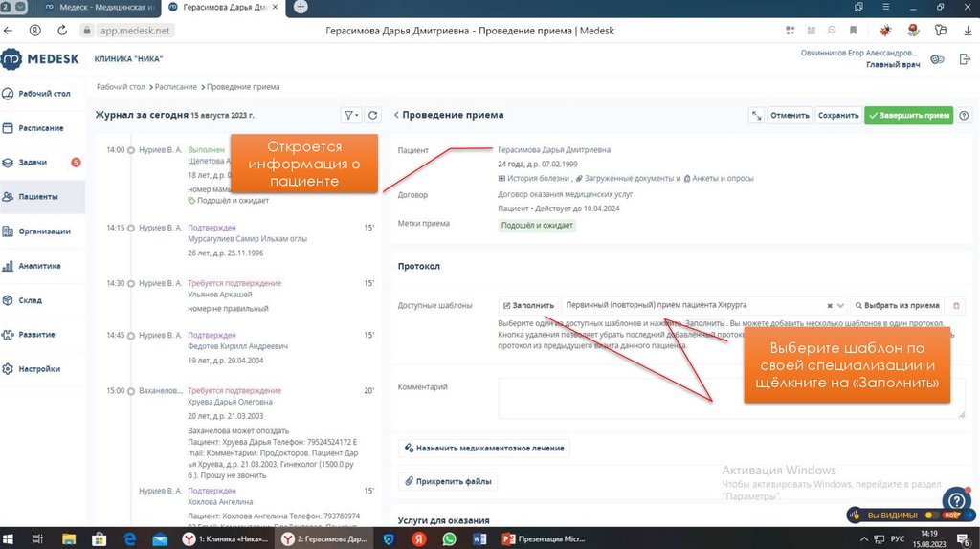Delete last added protocol with trash icon

[x=956, y=305]
